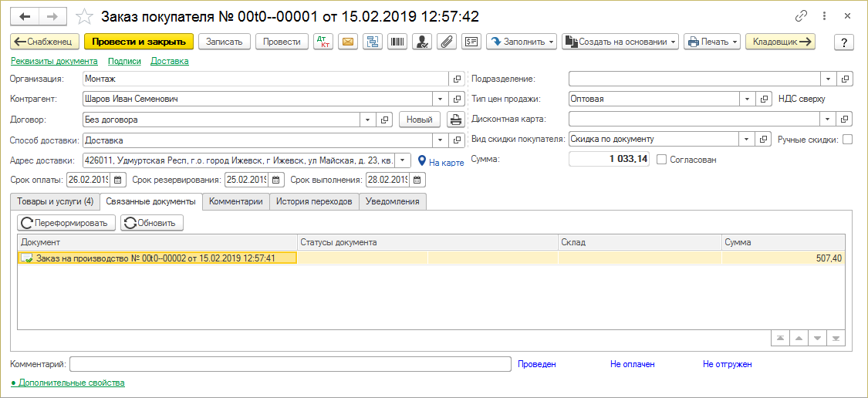The width and height of the screenshot is (868, 398).
Task: Open Тип цен продажи record icon
Action: pyautogui.click(x=763, y=99)
